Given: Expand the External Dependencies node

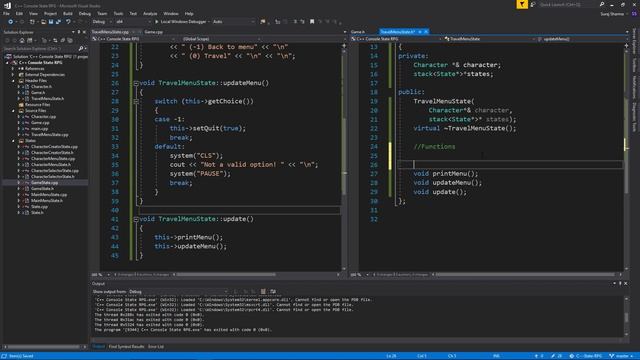Looking at the screenshot, I should [13, 75].
